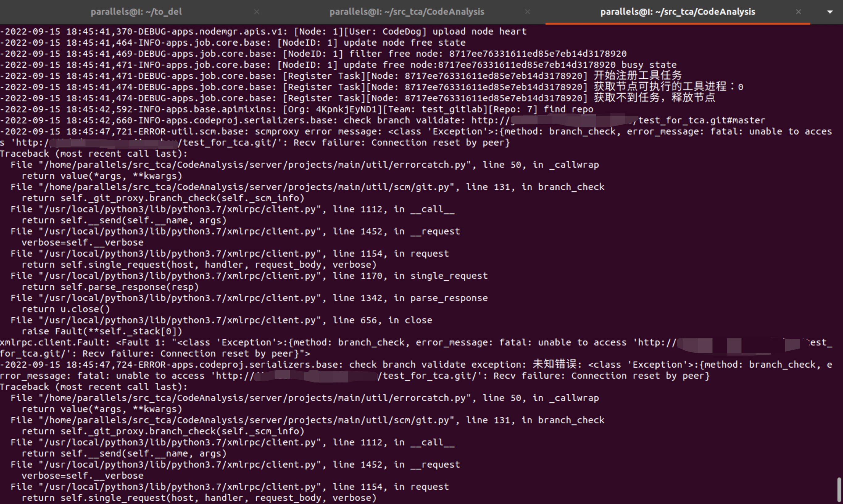Click the 'return u.close()' line
The height and width of the screenshot is (504, 843).
coord(65,309)
